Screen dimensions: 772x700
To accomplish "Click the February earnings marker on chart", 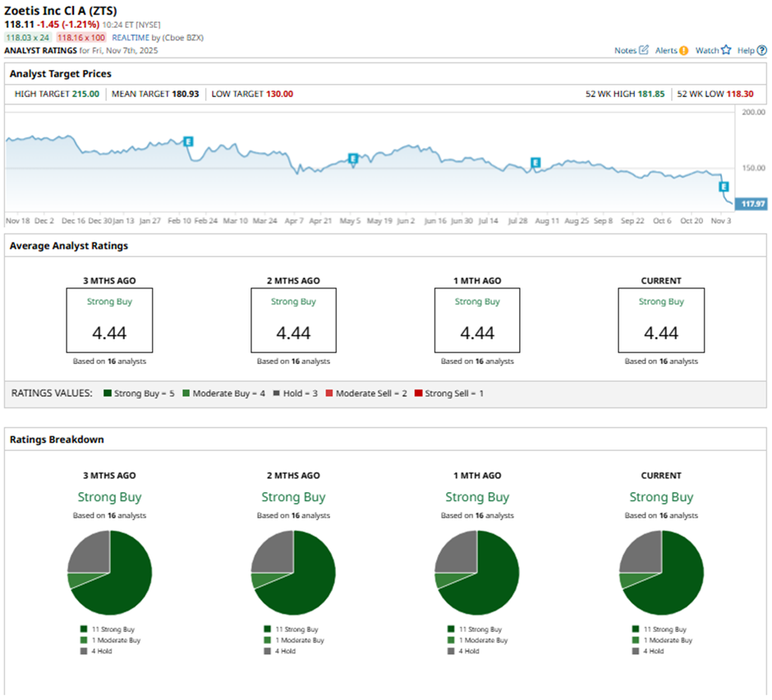I will 188,141.
